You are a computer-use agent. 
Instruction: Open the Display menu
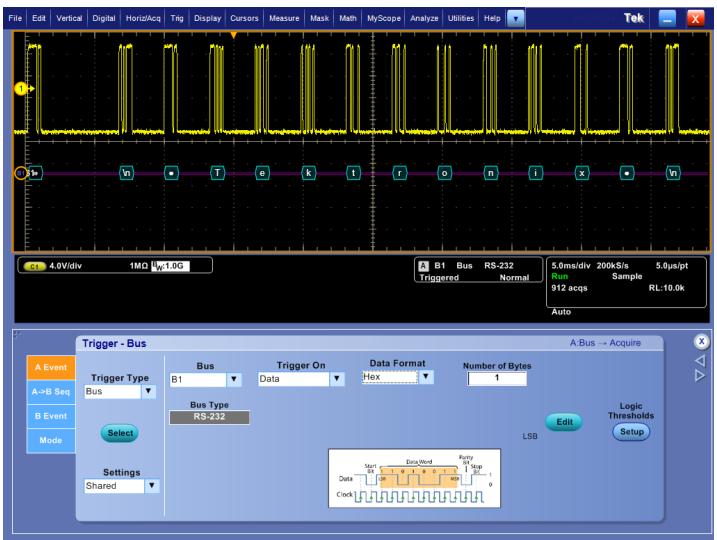tap(207, 18)
